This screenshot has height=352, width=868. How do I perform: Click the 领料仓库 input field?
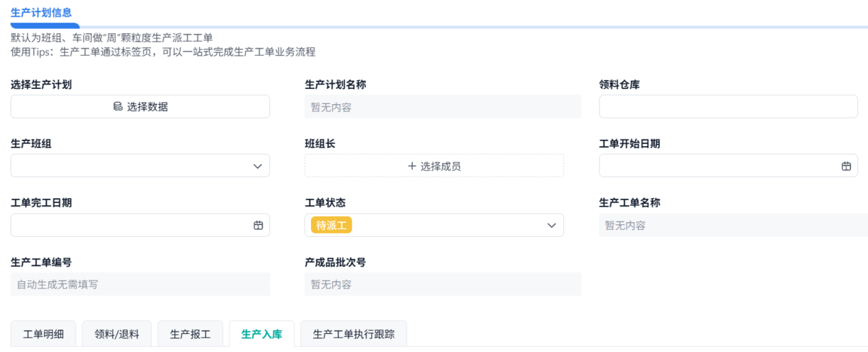[728, 107]
